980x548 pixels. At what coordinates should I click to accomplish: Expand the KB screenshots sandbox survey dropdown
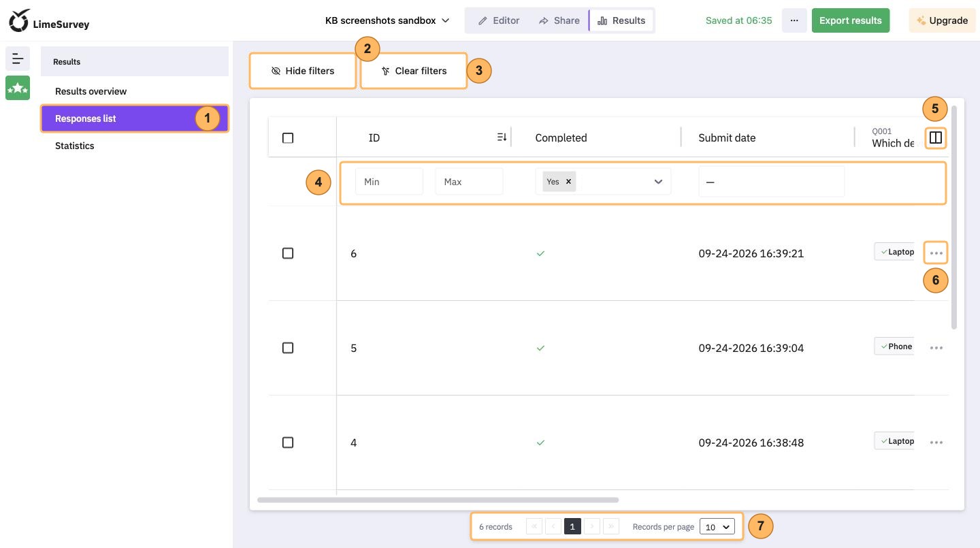pyautogui.click(x=387, y=20)
